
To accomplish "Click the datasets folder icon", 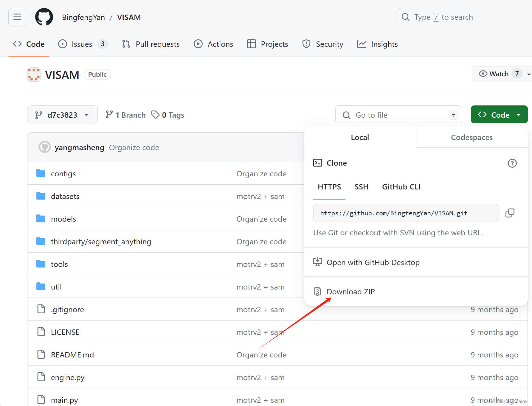I will click(41, 196).
